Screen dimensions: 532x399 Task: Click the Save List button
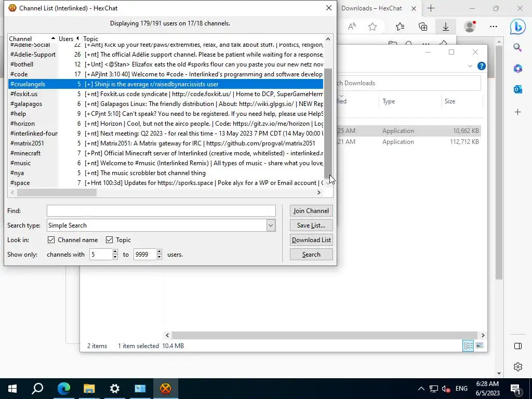311,225
